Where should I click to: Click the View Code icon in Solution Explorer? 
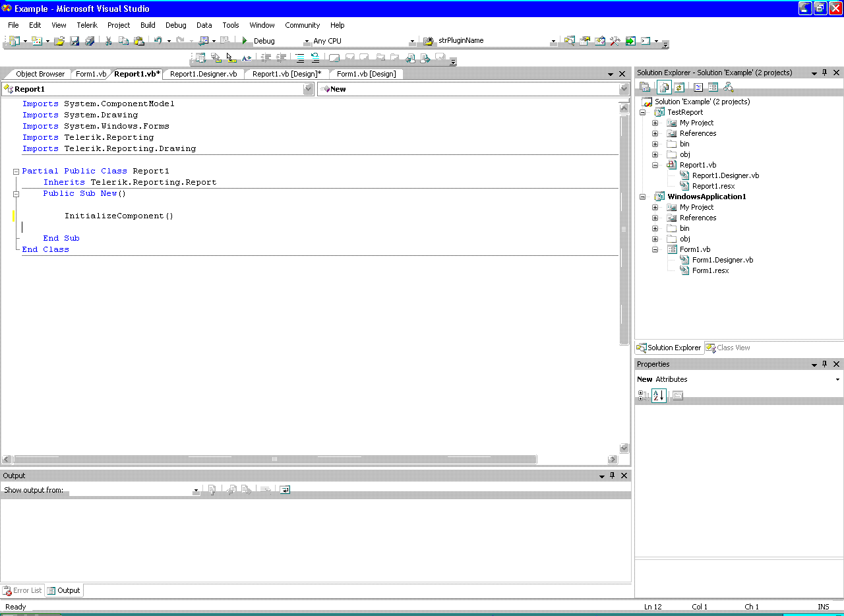[698, 87]
